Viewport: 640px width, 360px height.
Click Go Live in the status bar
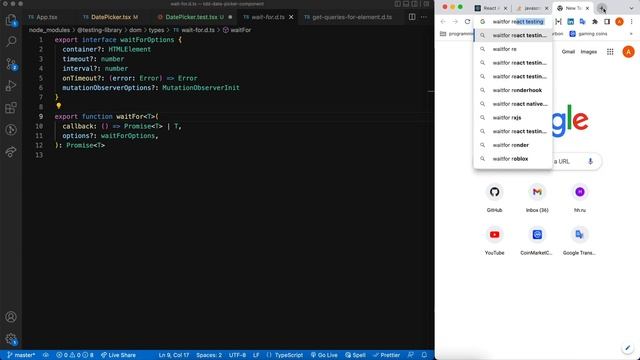click(x=324, y=355)
